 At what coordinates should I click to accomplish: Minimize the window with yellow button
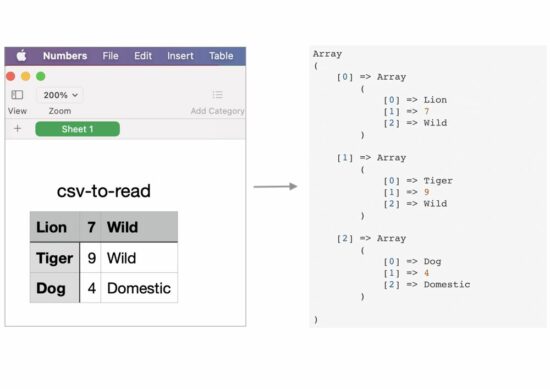tap(26, 76)
